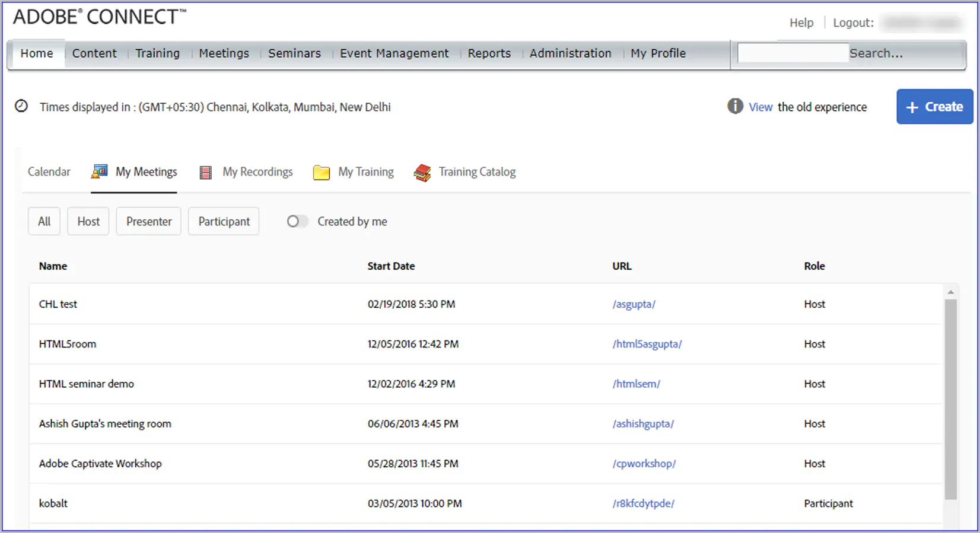This screenshot has height=533, width=980.
Task: Click the URL column header
Action: click(x=622, y=266)
